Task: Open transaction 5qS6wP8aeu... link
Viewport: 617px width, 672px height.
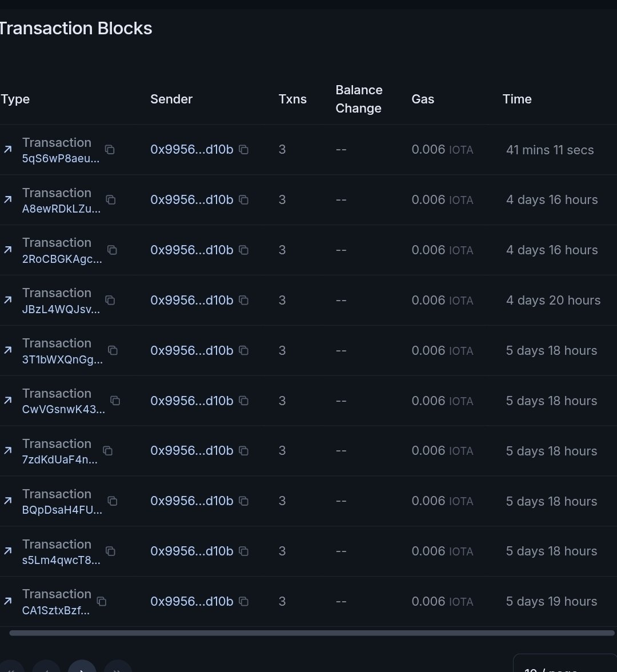Action: 61,159
